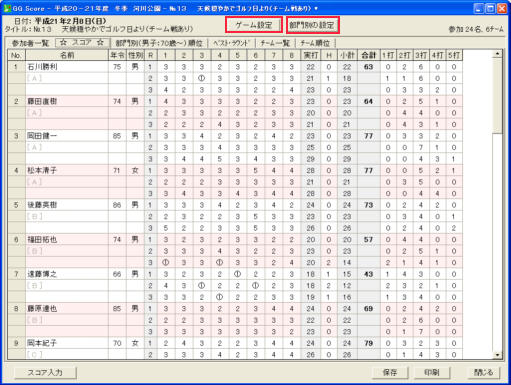Click total score 63 for 石川勝利
Viewport: 511px width, 385px height.
click(368, 67)
